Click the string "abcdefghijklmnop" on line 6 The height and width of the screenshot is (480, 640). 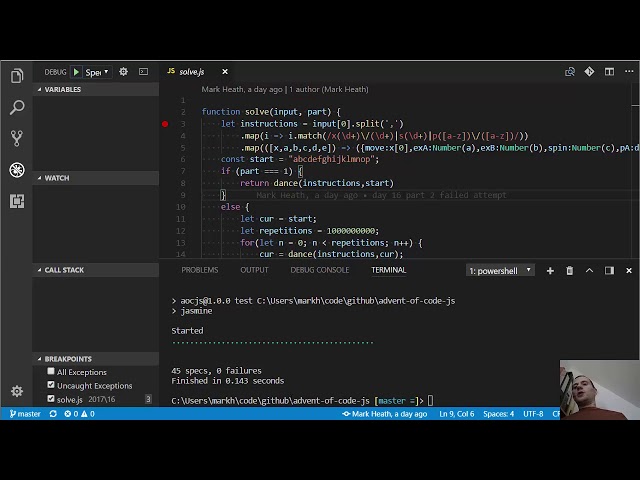click(331, 159)
